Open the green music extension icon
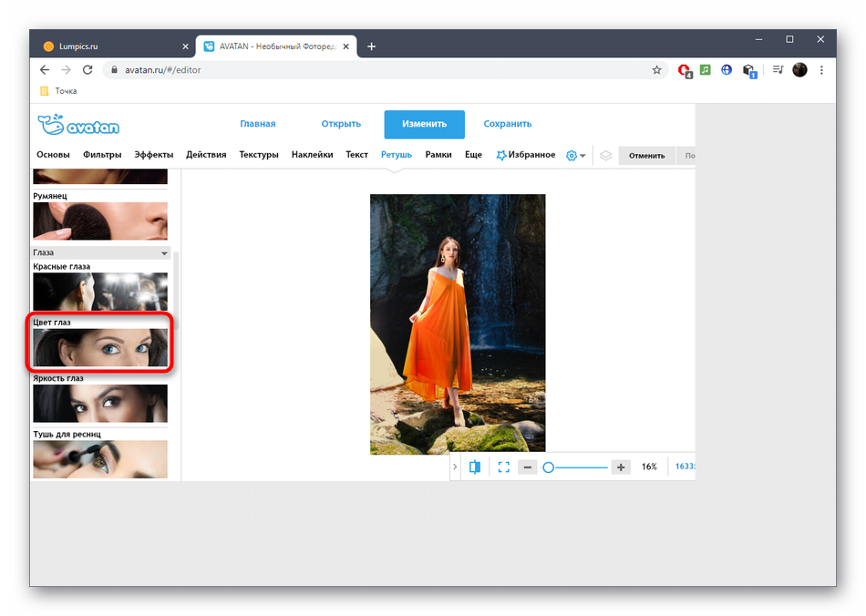 click(x=705, y=70)
